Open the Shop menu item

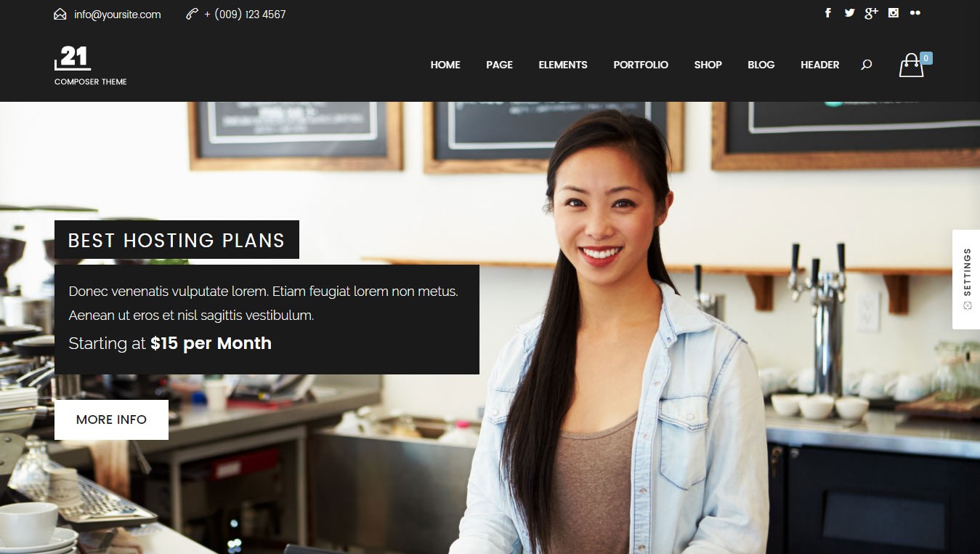click(x=708, y=65)
